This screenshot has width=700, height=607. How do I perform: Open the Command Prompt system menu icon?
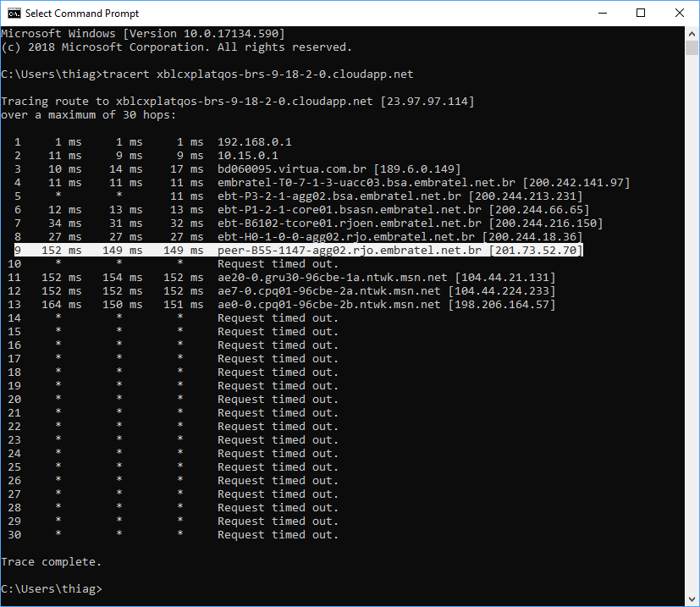pos(14,14)
